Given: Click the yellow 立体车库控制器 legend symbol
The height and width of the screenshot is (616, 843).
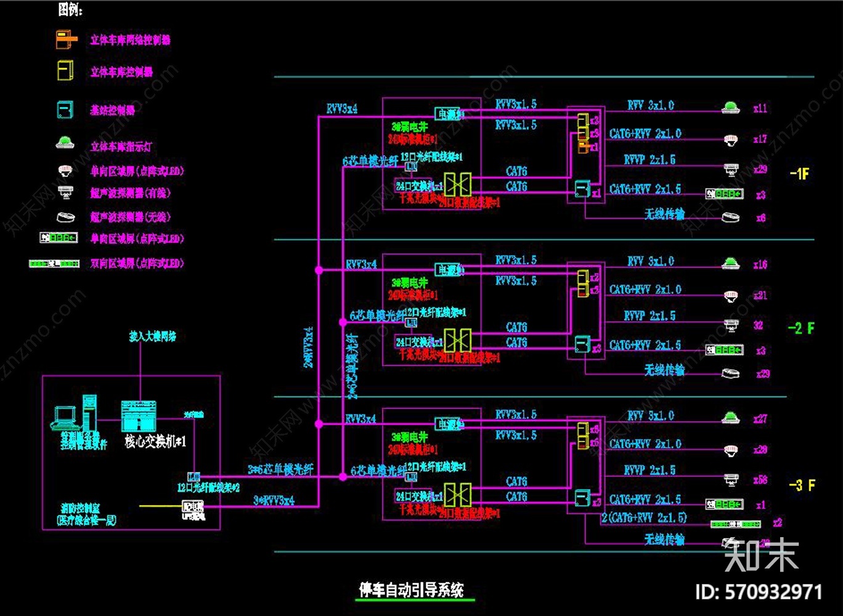Looking at the screenshot, I should (65, 71).
